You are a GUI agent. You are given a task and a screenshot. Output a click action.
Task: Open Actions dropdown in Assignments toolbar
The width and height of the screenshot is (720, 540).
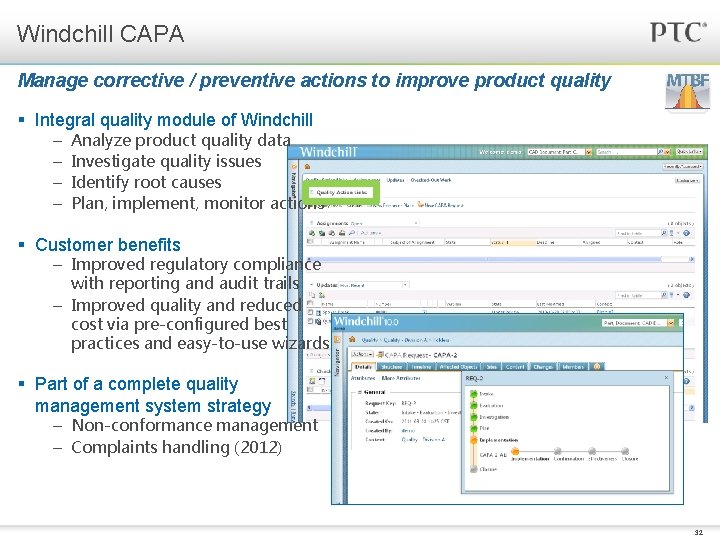(x=371, y=233)
